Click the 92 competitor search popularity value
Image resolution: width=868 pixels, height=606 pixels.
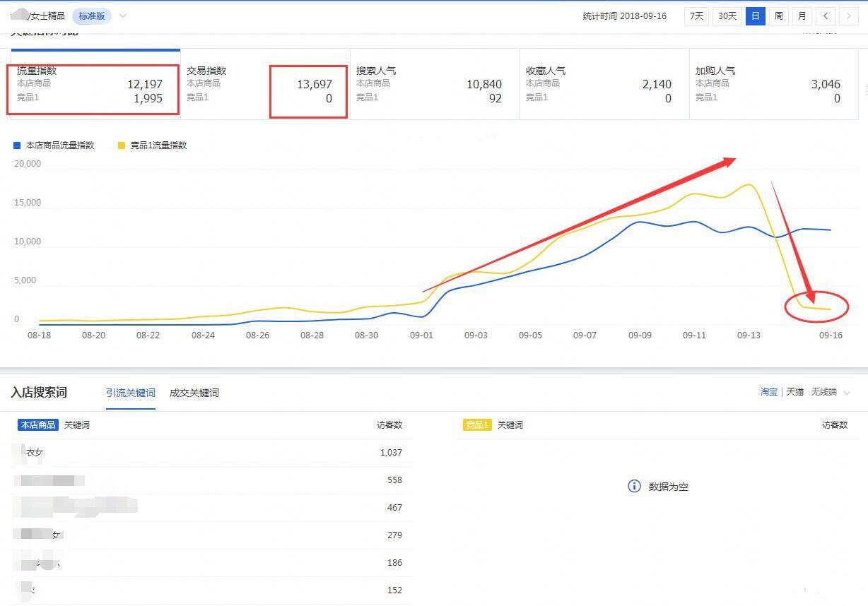point(495,99)
